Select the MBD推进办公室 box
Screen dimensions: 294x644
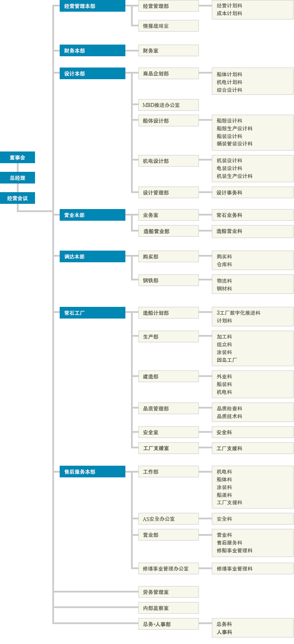[168, 105]
